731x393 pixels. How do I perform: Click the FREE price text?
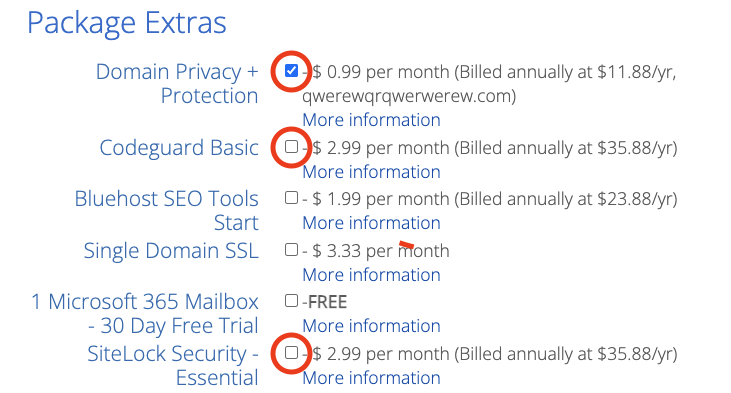327,302
